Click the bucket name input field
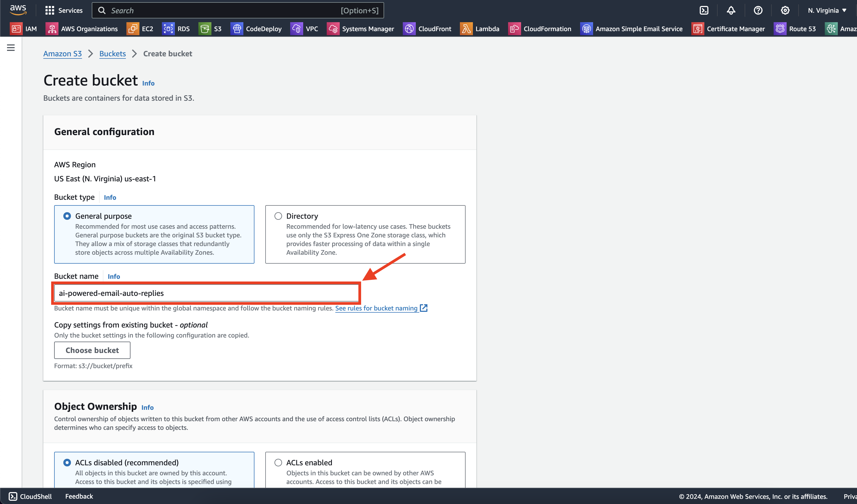Image resolution: width=857 pixels, height=504 pixels. 206,293
